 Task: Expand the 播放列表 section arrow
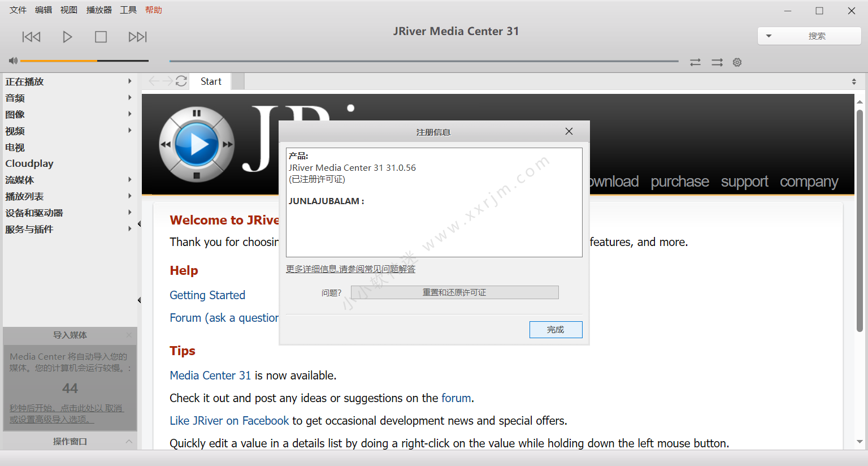130,196
